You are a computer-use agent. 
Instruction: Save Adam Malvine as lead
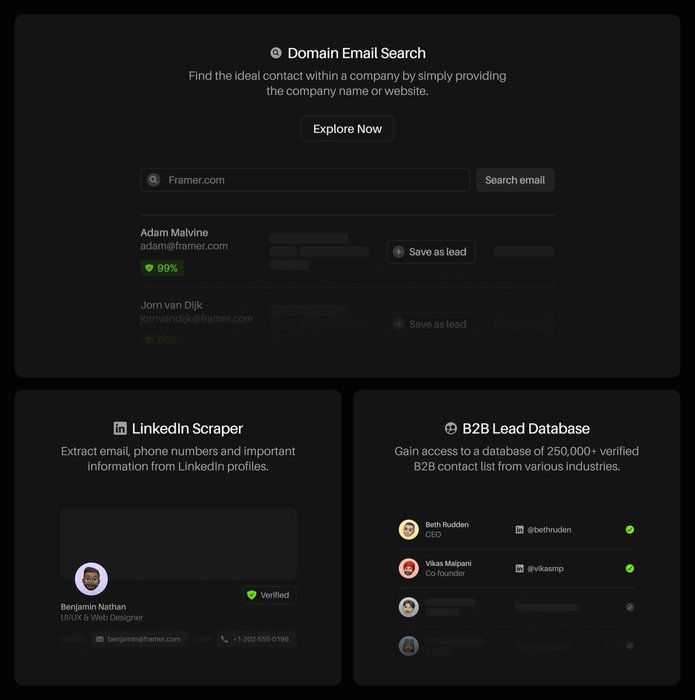pyautogui.click(x=431, y=252)
